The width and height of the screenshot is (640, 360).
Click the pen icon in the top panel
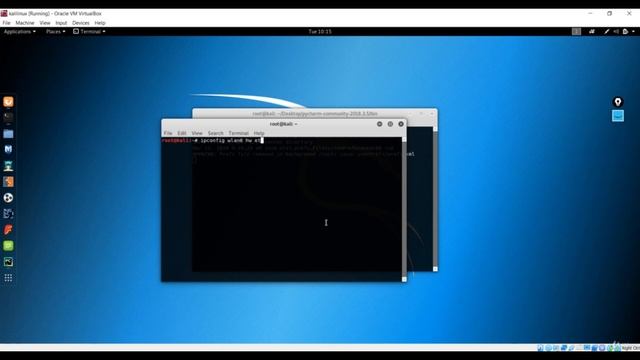pos(607,31)
